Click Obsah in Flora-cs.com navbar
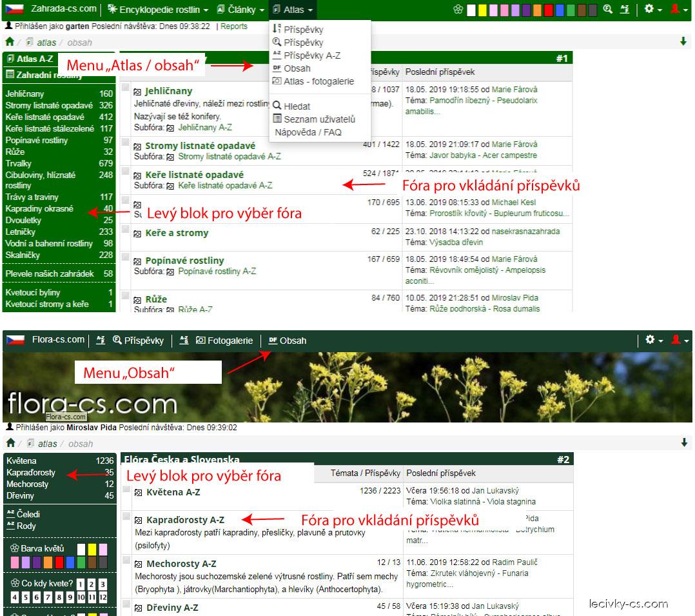This screenshot has width=695, height=616. coord(288,341)
